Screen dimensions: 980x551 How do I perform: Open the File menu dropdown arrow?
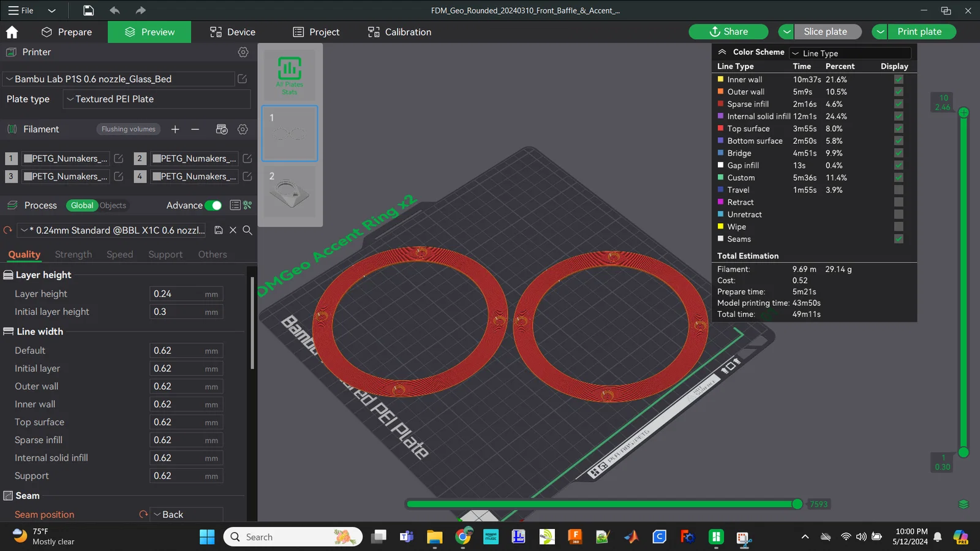[52, 10]
